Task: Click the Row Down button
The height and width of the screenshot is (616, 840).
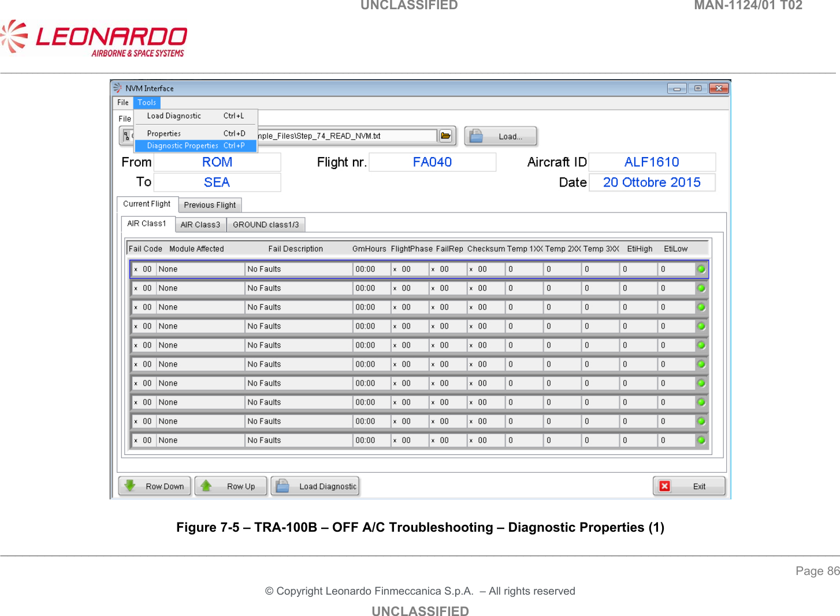Action: point(155,486)
